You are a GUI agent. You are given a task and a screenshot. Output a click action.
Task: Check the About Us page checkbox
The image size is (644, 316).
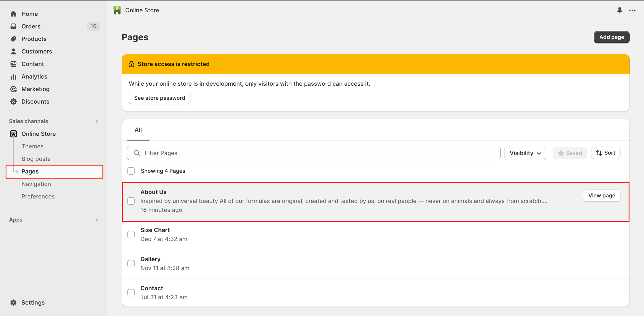pos(131,201)
